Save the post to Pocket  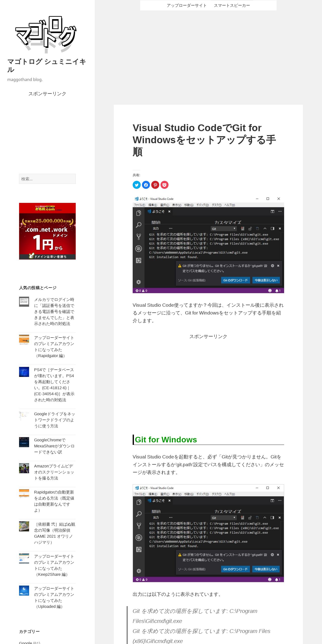[x=165, y=185]
